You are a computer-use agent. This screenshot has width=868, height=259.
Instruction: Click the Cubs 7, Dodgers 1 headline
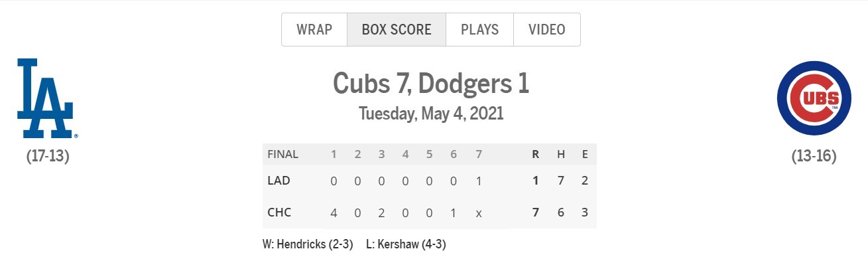(x=431, y=84)
